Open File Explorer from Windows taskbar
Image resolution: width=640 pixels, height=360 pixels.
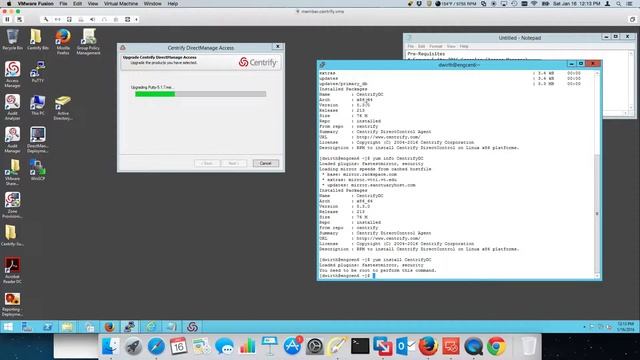(67, 327)
